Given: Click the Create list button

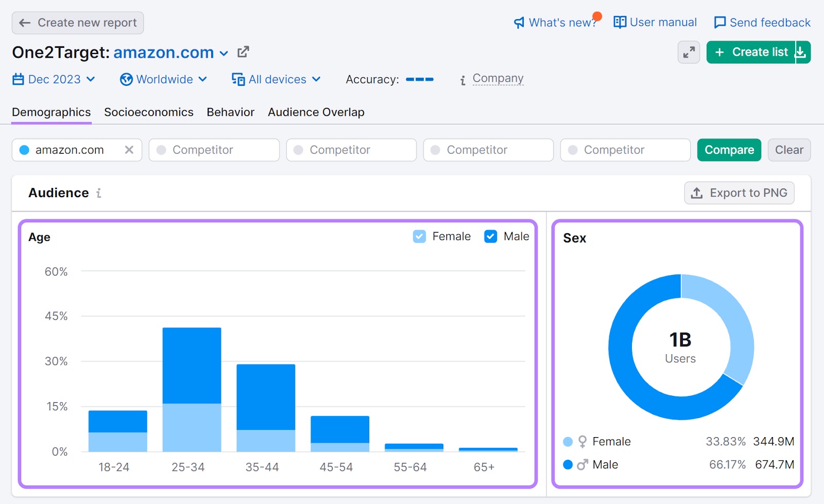Looking at the screenshot, I should click(x=751, y=52).
